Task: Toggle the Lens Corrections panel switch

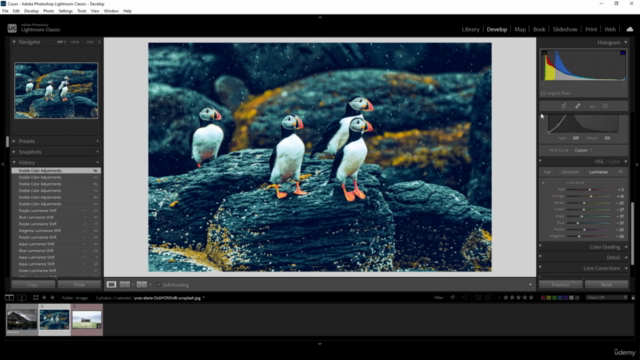Action: tap(540, 268)
